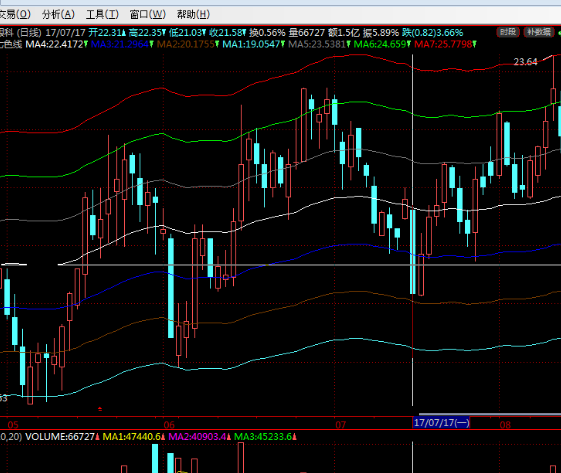Click the horizontal scrollbar above the 08 marker
This screenshot has height=473, width=561.
coord(490,415)
